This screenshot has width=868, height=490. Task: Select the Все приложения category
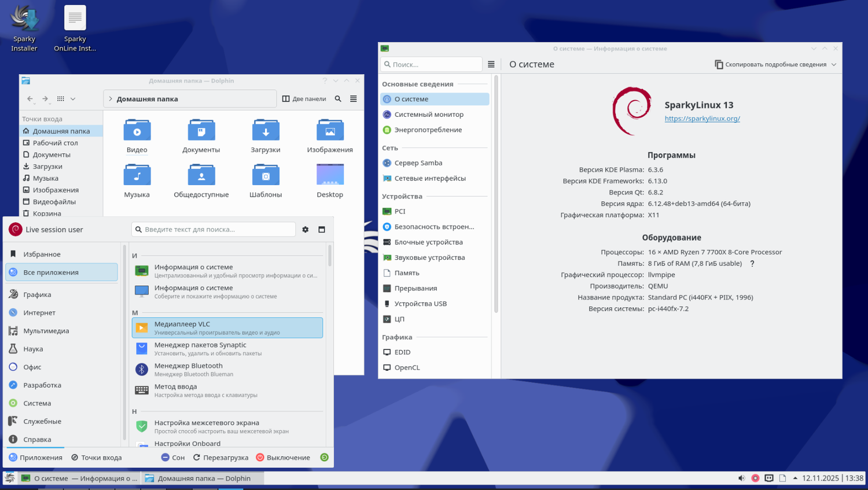(61, 272)
